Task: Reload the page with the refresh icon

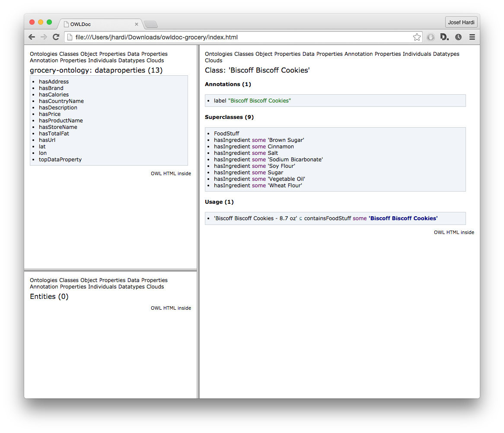Action: tap(56, 37)
